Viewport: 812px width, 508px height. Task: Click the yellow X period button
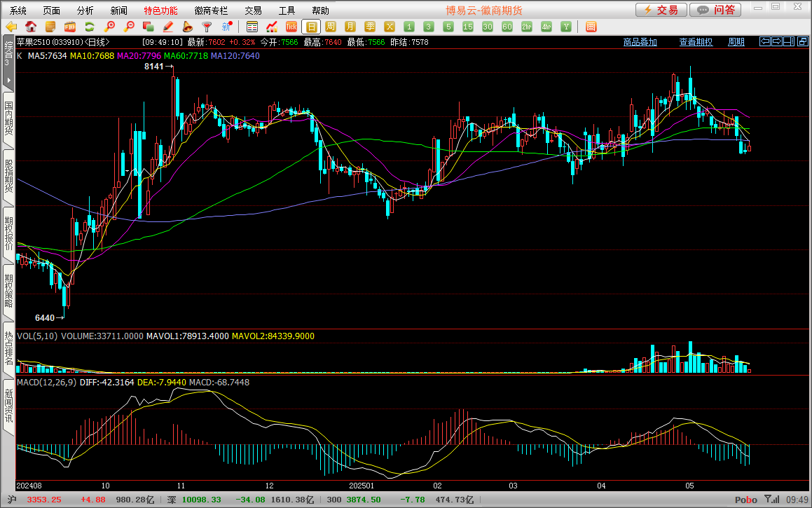[x=390, y=27]
